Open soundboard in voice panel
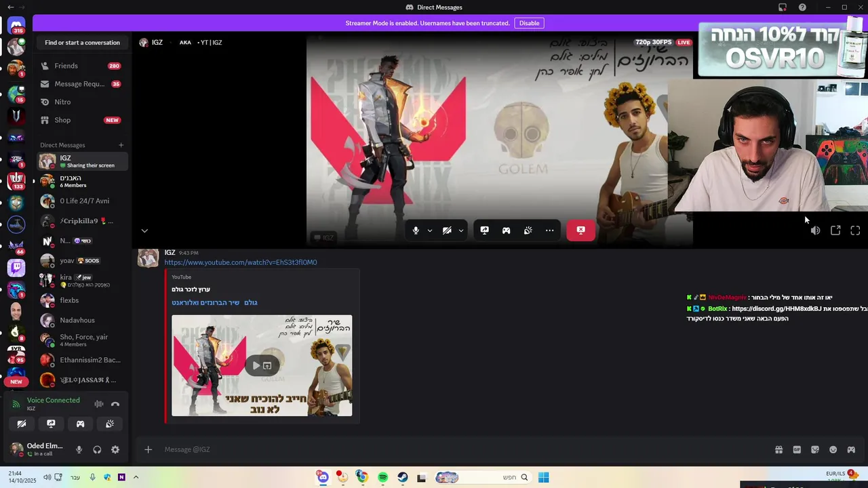The width and height of the screenshot is (868, 488). click(110, 424)
